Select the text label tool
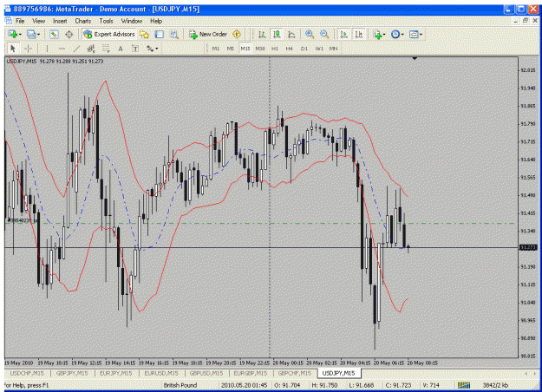 (135, 49)
